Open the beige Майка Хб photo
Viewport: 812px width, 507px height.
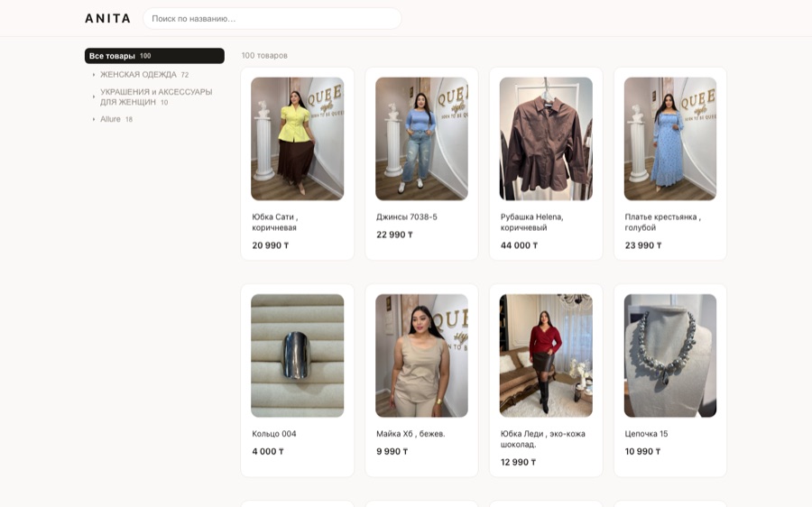point(421,355)
